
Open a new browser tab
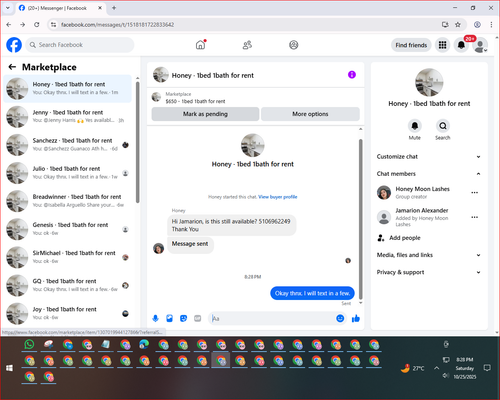[x=114, y=8]
